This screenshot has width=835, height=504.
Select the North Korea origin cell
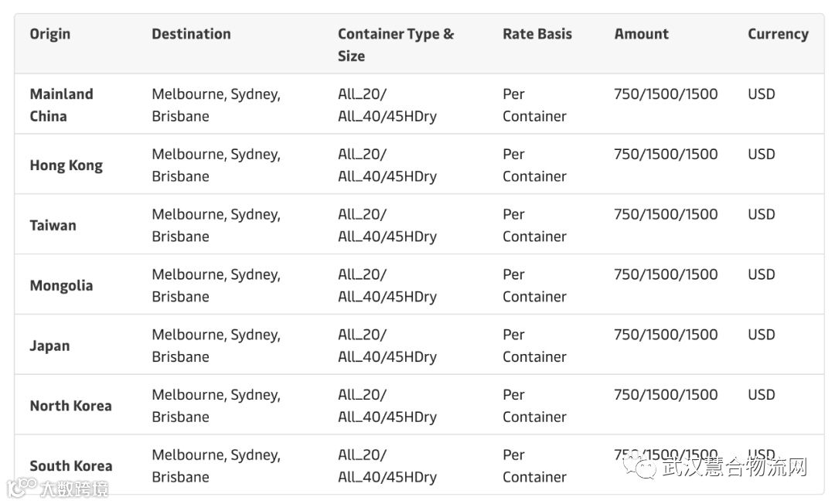click(x=70, y=406)
